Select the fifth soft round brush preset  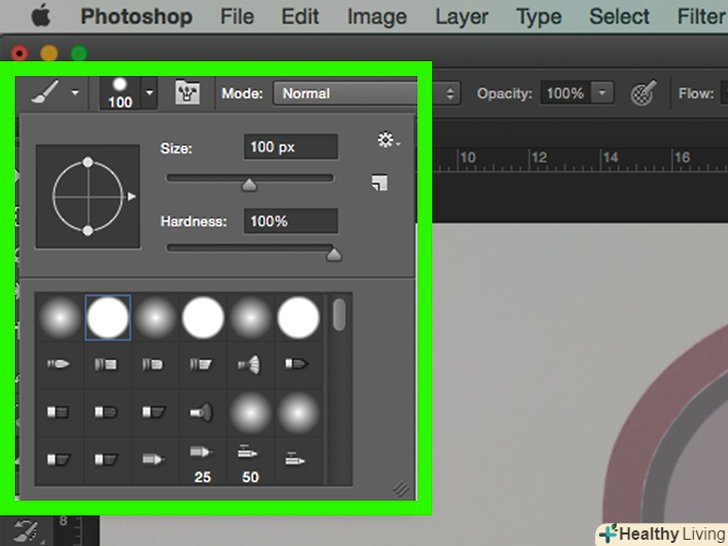250,318
